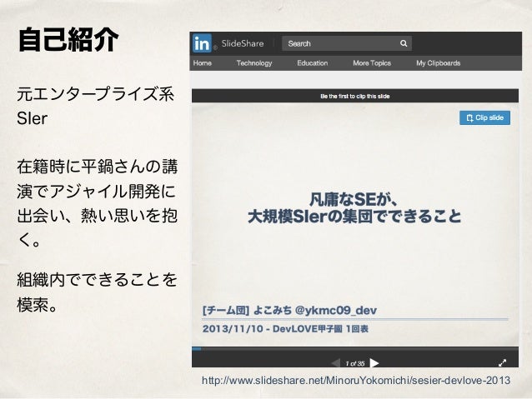The image size is (532, 399).
Task: Click the "Be the first to clip this slide" banner
Action: [355, 96]
